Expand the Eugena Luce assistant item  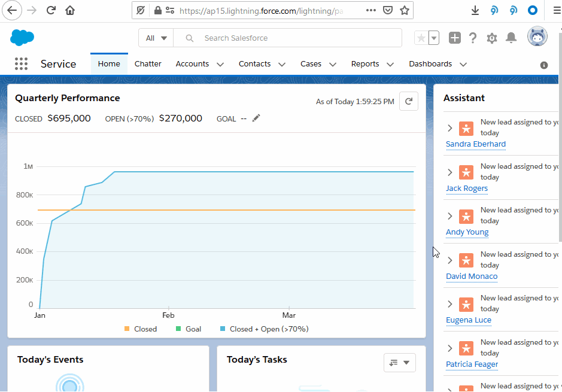click(x=450, y=304)
